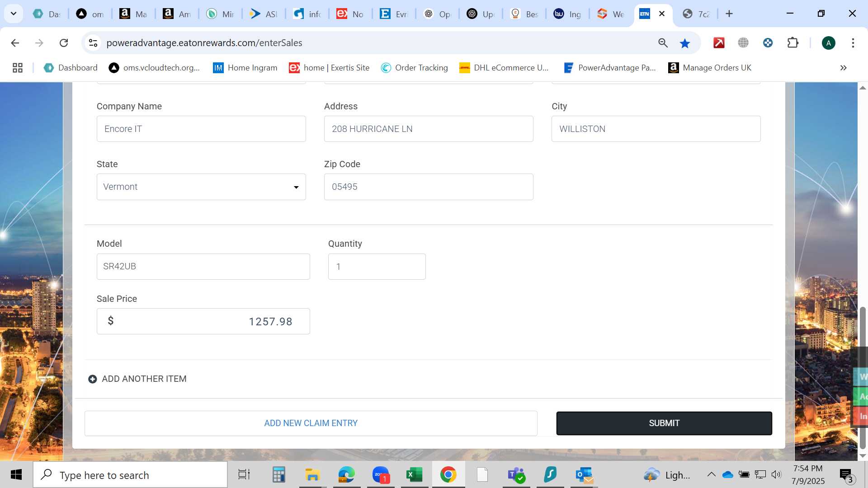Switch to the 'Evri' browser tab
Screen dimensions: 868x488
(x=394, y=14)
